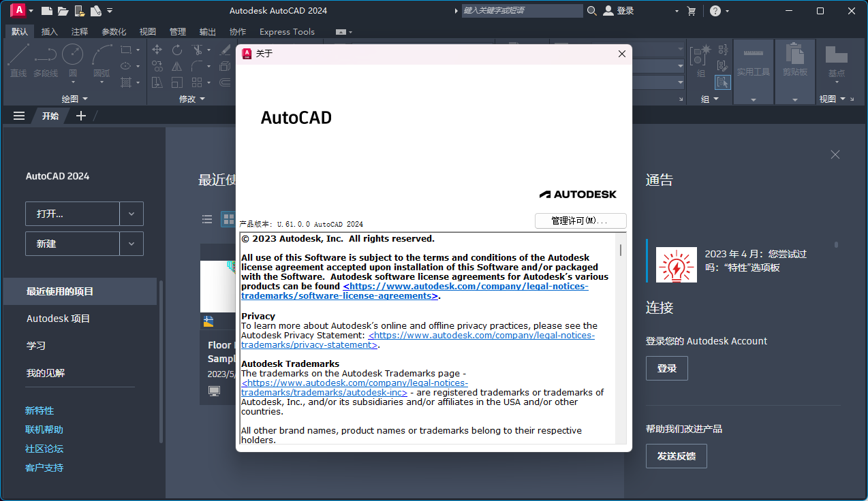Open the hamburger file tab menu

[x=19, y=116]
